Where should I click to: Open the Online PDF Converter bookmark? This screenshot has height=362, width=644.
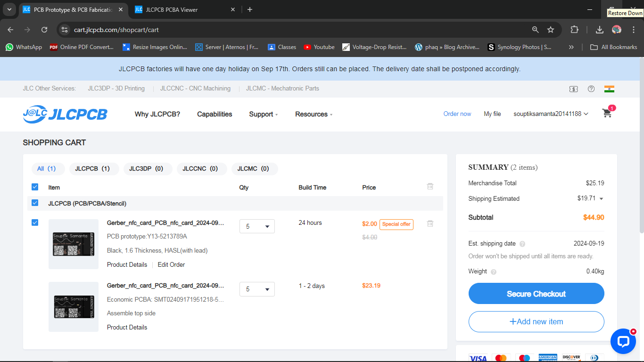pyautogui.click(x=82, y=47)
